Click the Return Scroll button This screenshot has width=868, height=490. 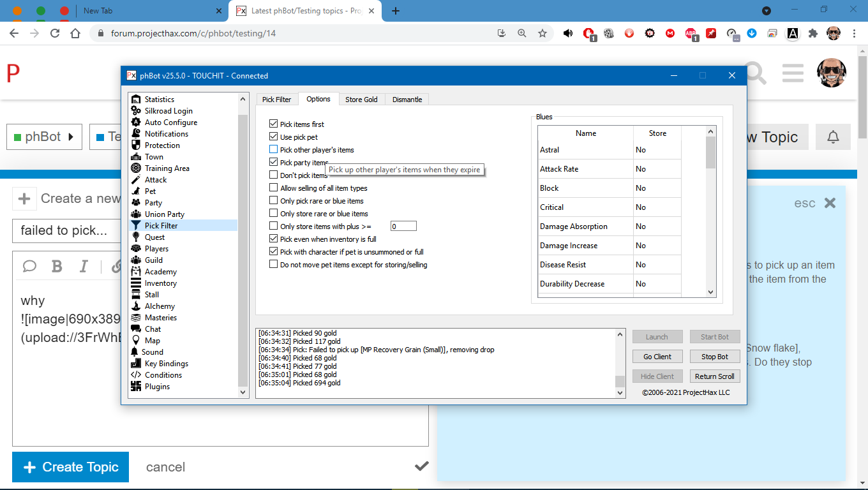coord(714,376)
